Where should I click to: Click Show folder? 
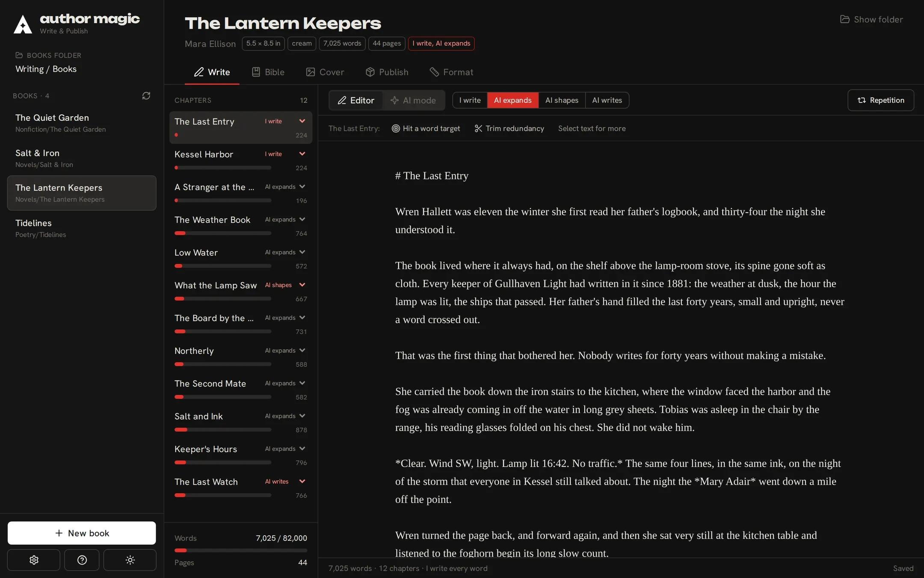(x=871, y=19)
